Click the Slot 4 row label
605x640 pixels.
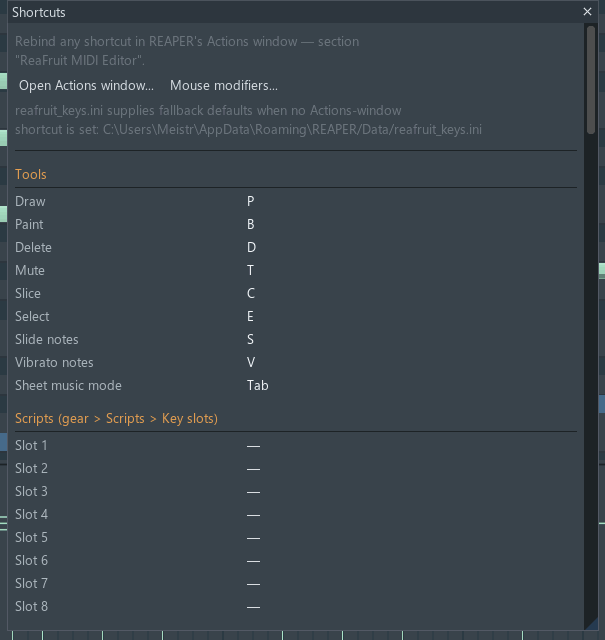click(31, 515)
